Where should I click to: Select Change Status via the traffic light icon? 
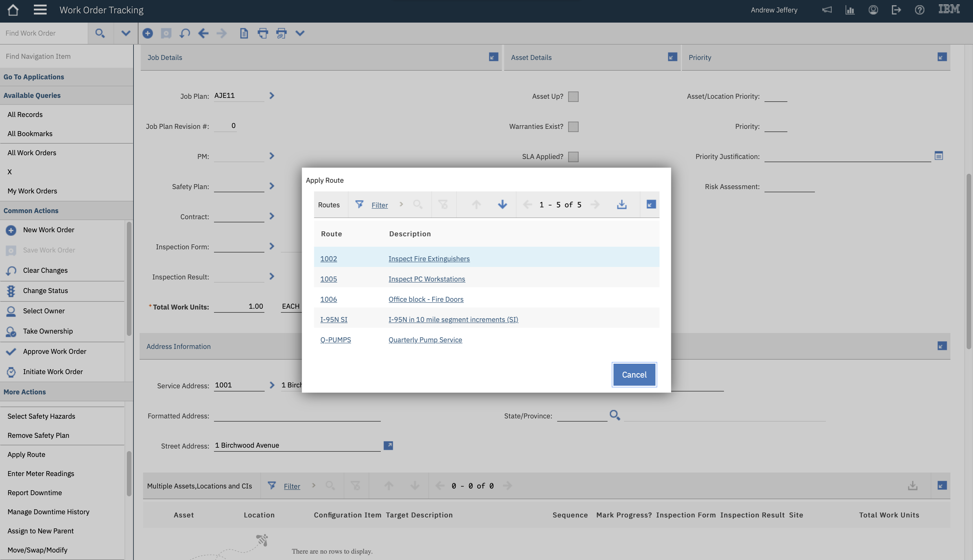coord(11,291)
